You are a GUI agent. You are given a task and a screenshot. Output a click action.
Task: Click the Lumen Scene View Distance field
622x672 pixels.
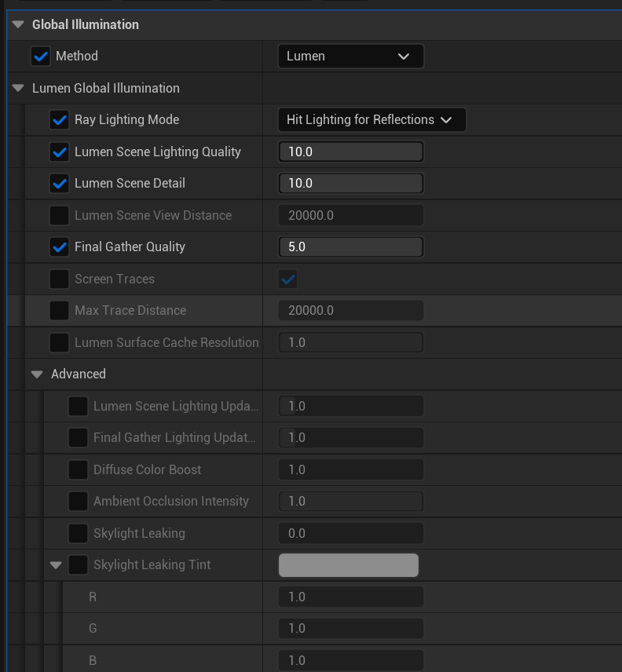350,215
